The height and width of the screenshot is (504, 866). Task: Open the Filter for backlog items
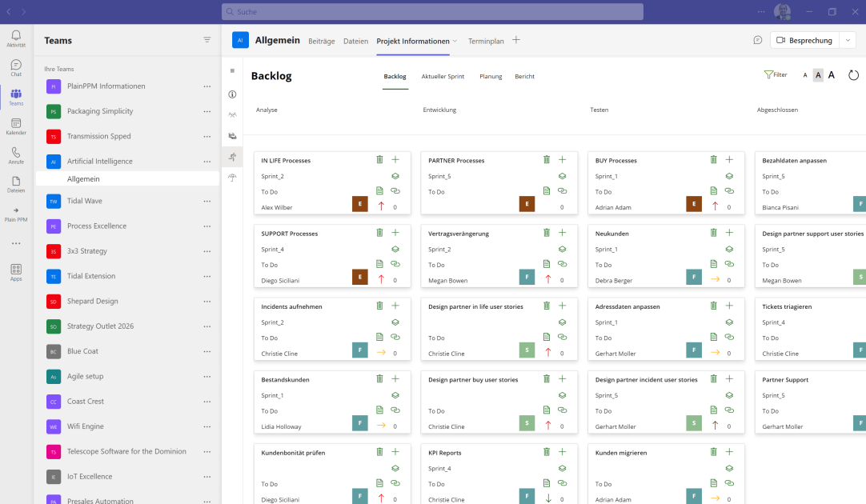776,75
